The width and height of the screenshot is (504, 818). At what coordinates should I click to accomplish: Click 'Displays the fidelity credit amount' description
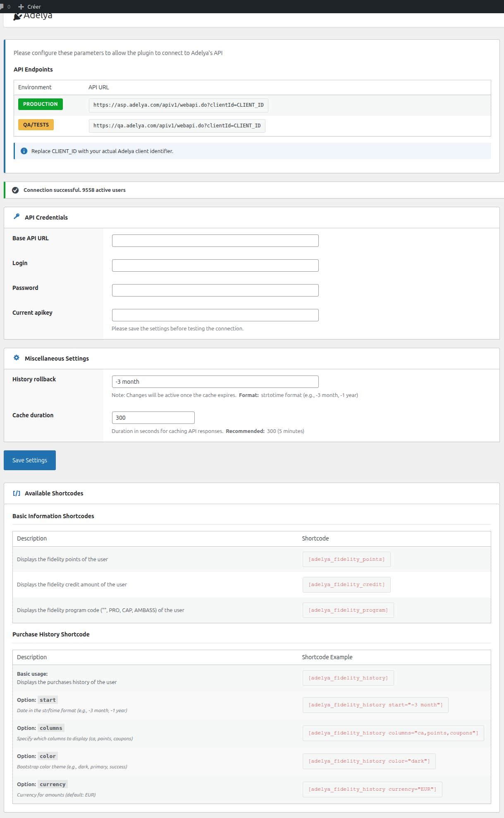pos(72,585)
